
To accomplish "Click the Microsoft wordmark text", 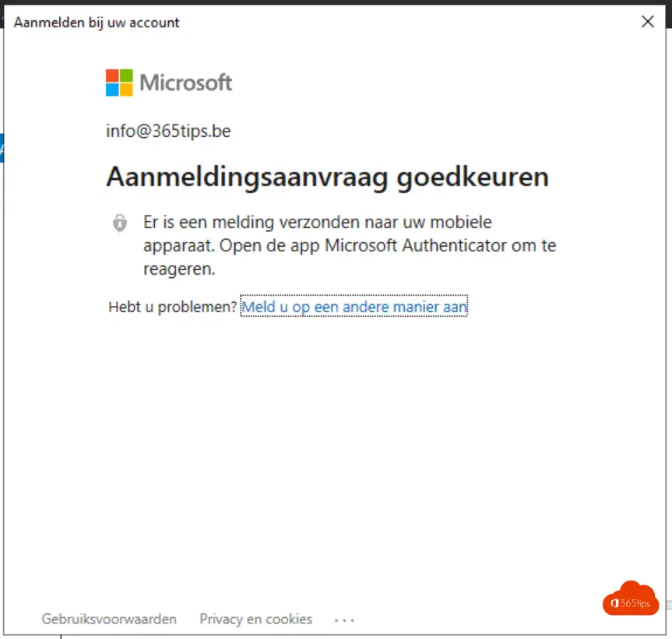I will pos(186,83).
